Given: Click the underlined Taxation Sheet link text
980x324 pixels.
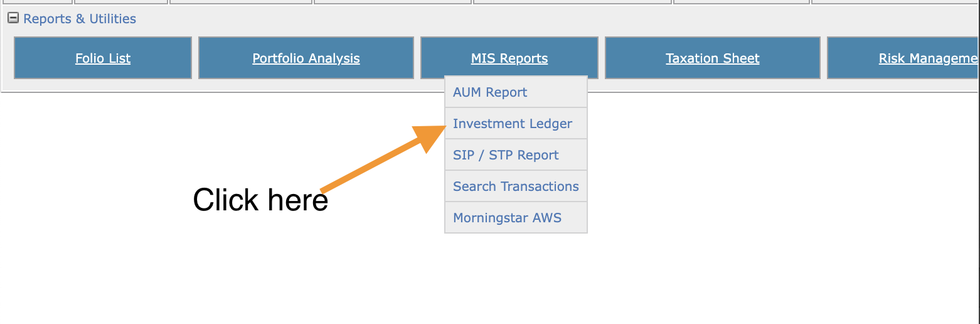Looking at the screenshot, I should (x=713, y=58).
